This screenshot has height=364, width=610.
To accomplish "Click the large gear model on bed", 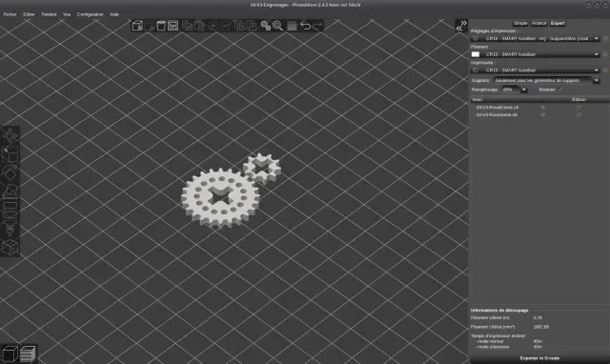I will point(219,198).
